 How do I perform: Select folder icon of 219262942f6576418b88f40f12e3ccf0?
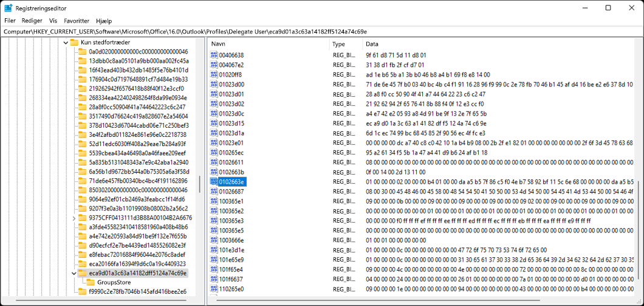pos(82,88)
